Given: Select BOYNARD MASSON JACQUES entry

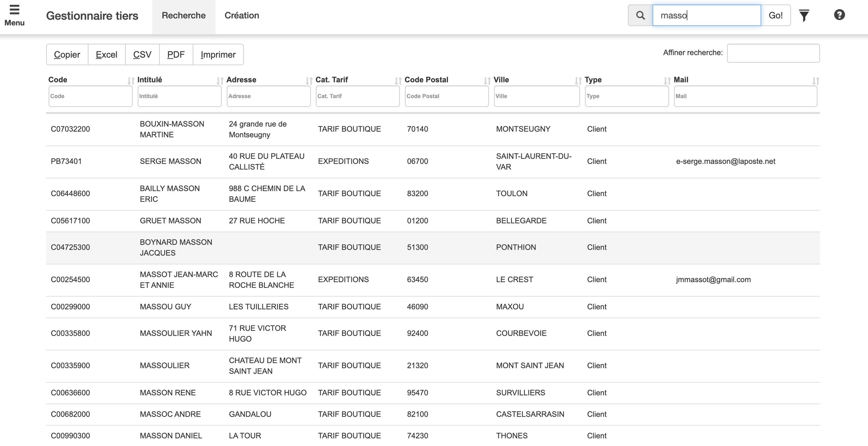Looking at the screenshot, I should [x=176, y=247].
